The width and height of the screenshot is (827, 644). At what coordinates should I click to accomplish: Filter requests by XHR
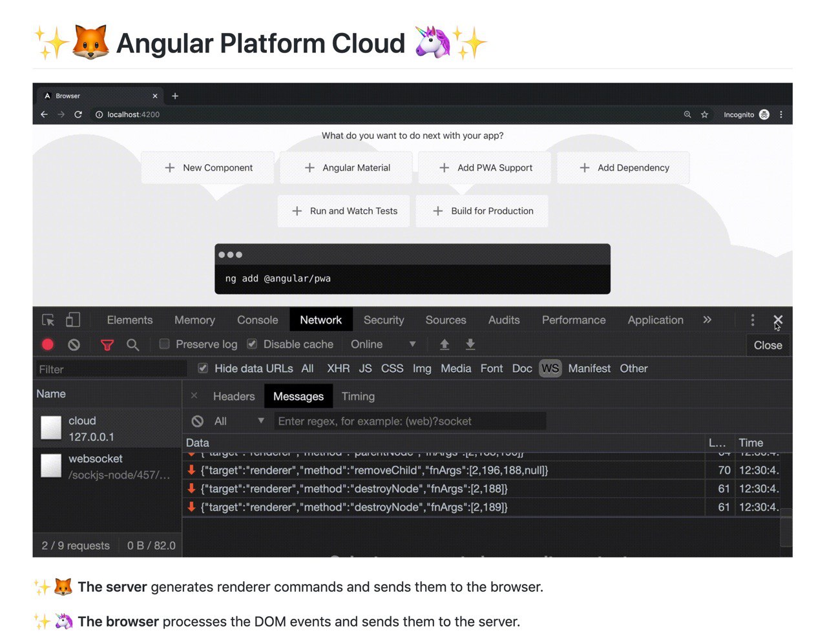click(339, 368)
